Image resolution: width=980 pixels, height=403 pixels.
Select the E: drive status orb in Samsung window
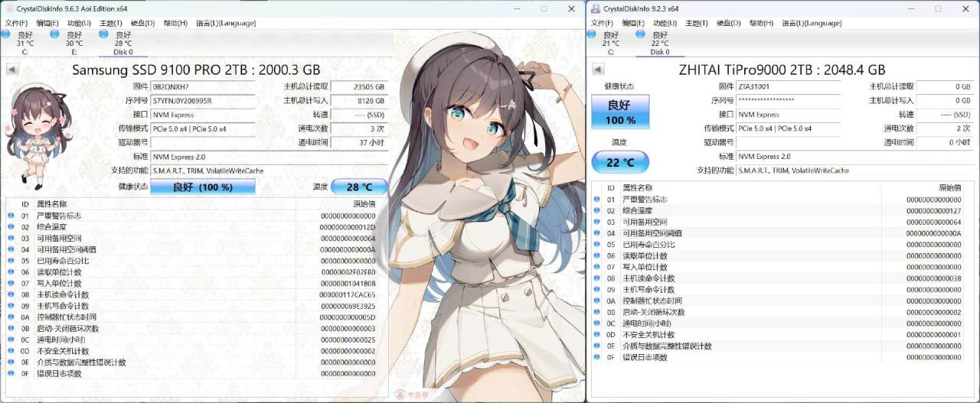coord(54,34)
